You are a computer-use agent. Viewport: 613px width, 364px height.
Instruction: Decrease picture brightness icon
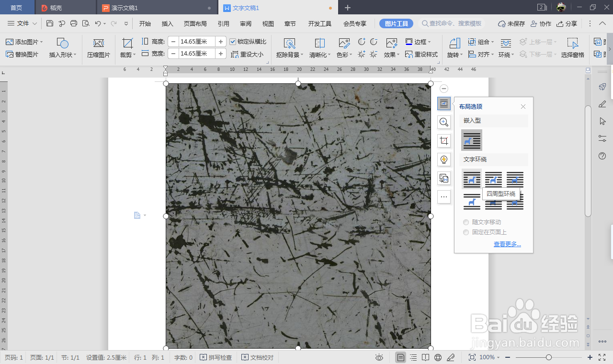374,54
